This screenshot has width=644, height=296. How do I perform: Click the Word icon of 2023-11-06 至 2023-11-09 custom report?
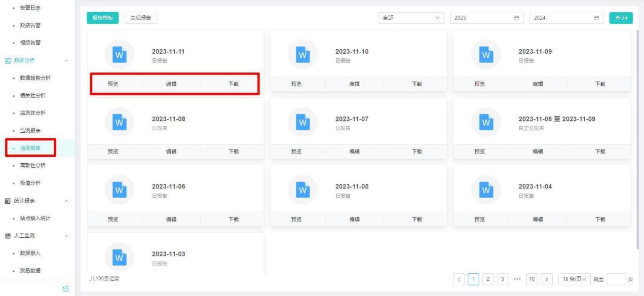(x=486, y=123)
